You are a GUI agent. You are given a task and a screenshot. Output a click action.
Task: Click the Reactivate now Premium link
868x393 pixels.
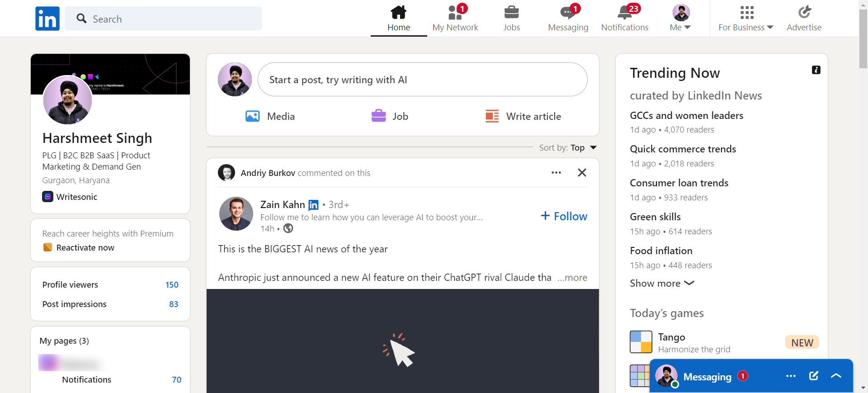coord(85,247)
